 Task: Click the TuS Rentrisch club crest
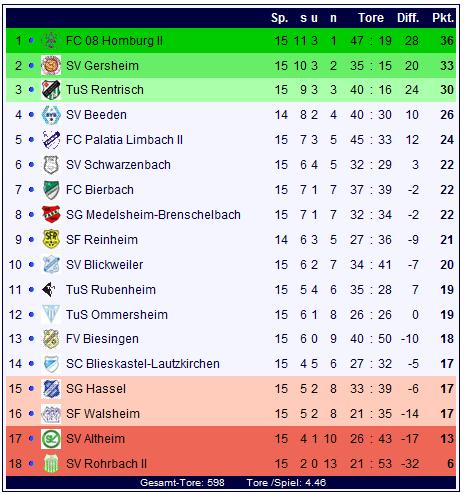pyautogui.click(x=51, y=90)
